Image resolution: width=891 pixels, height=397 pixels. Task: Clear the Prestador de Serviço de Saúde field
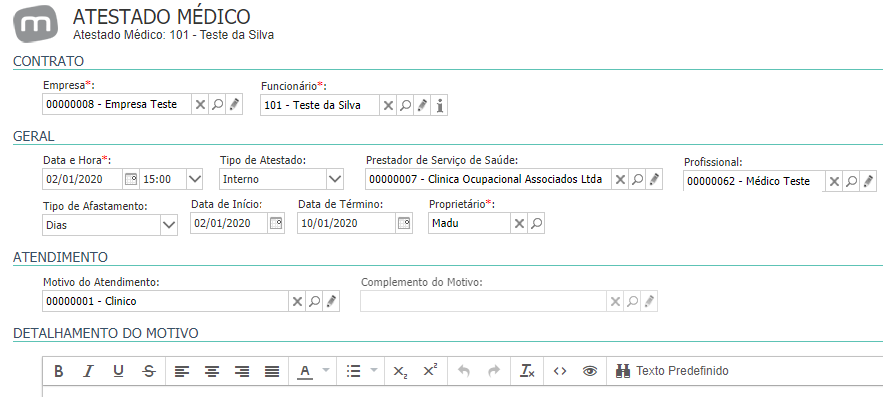620,179
